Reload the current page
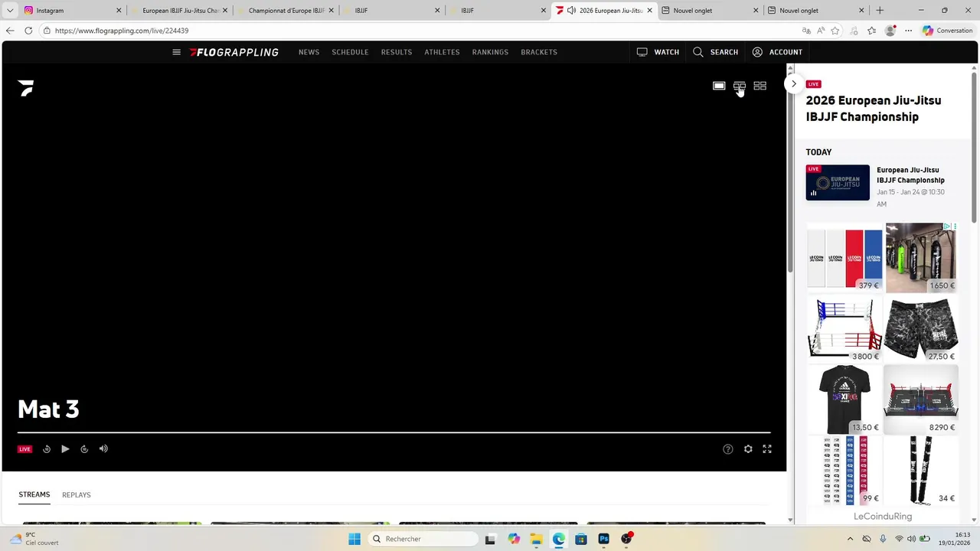This screenshot has height=551, width=980. [x=28, y=31]
